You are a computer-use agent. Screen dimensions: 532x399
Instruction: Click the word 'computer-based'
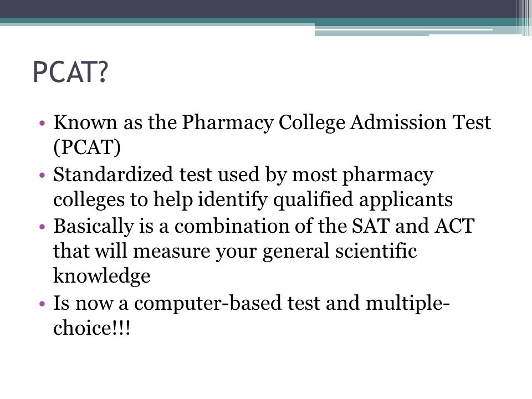208,303
